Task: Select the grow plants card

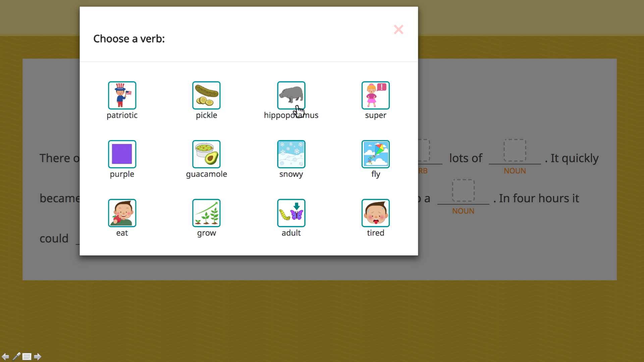Action: pyautogui.click(x=206, y=213)
